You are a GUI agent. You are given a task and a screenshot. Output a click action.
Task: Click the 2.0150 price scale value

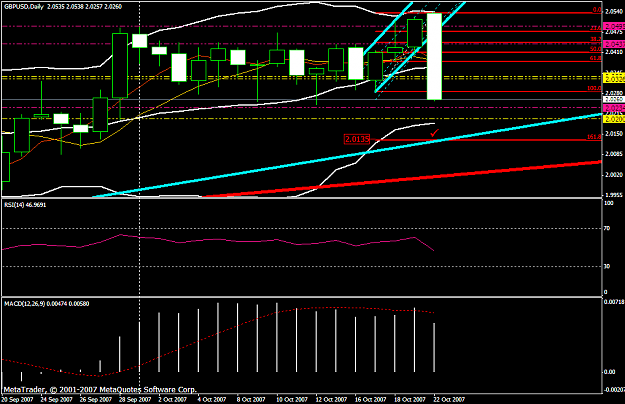coord(614,134)
